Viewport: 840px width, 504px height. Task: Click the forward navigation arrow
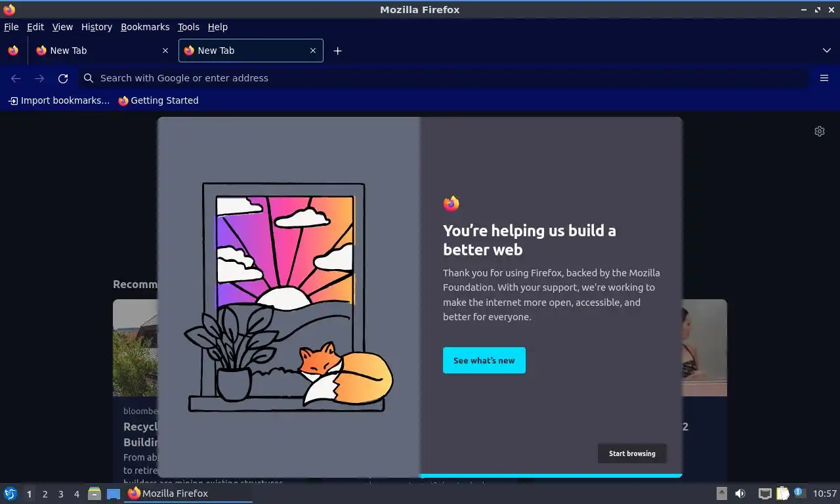[39, 78]
